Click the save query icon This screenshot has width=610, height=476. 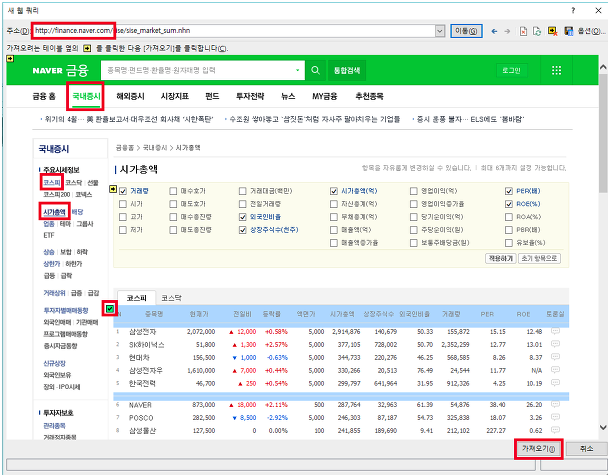(x=568, y=31)
